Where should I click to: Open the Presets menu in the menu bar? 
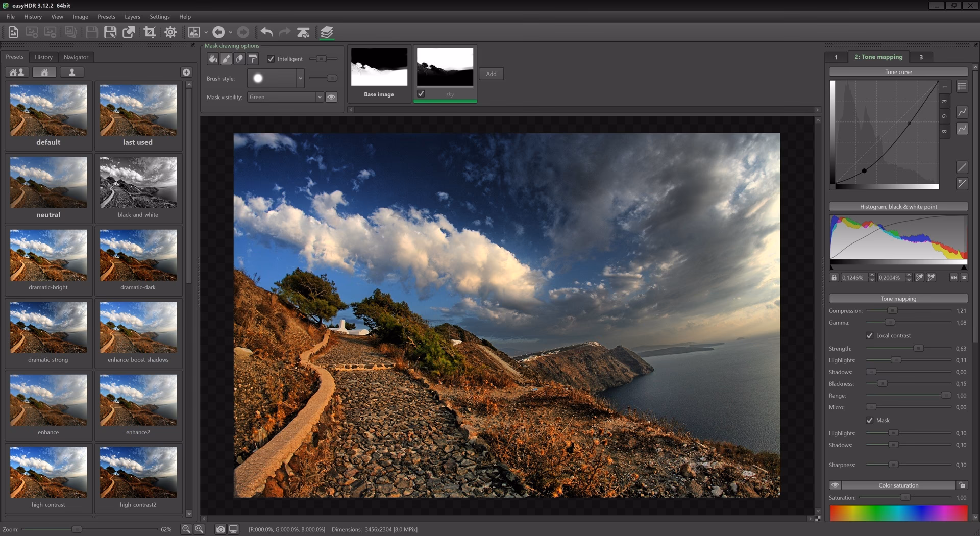click(x=106, y=16)
